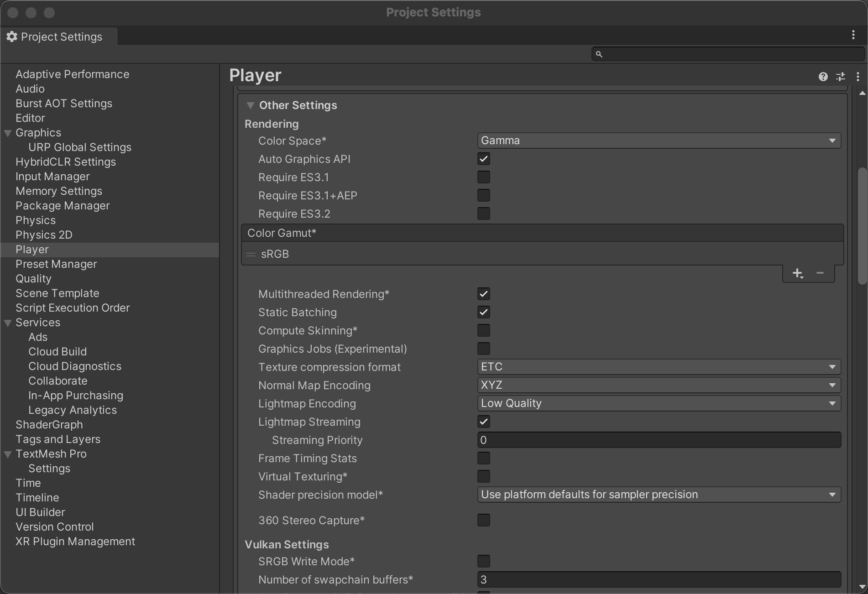Enable 360 Stereo Capture checkbox
Viewport: 868px width, 594px height.
[x=484, y=520]
